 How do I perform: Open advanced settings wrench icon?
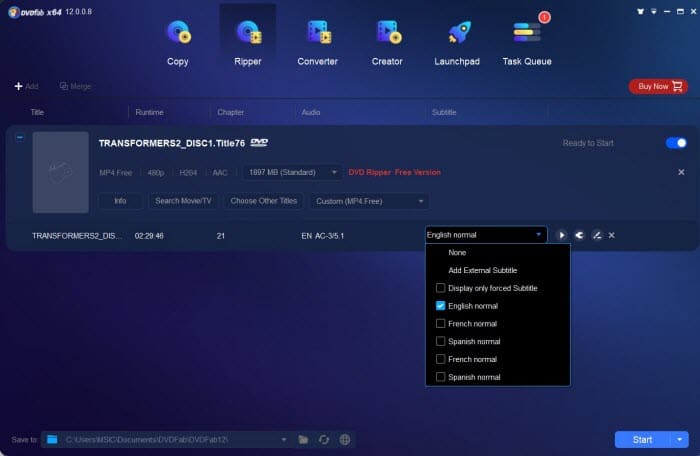click(x=579, y=235)
